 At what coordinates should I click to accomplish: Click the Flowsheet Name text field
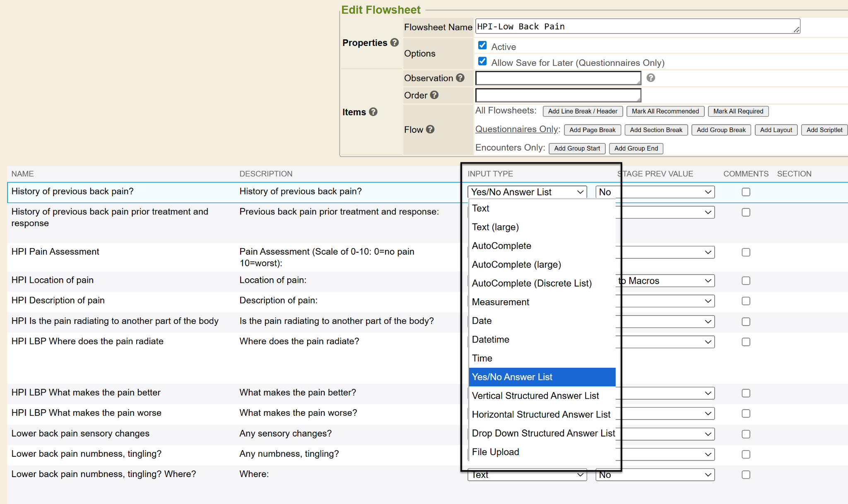point(637,27)
